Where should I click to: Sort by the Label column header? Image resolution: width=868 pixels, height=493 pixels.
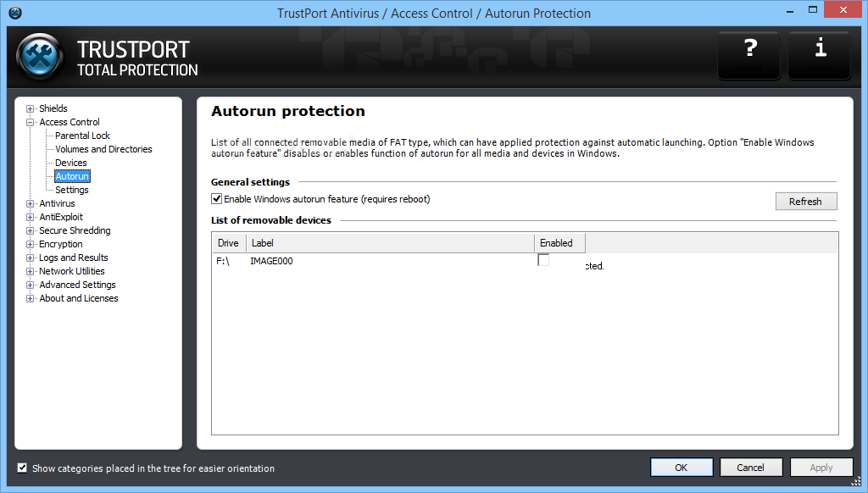(x=390, y=243)
